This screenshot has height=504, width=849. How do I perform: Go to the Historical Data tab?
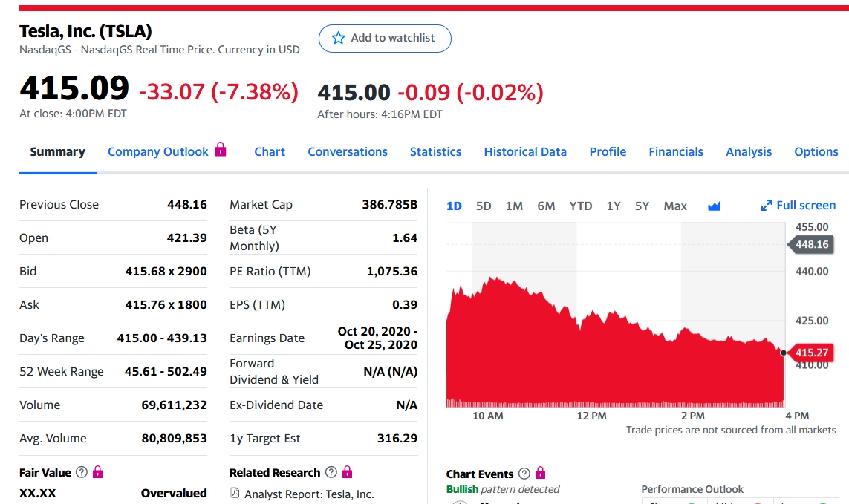point(525,151)
